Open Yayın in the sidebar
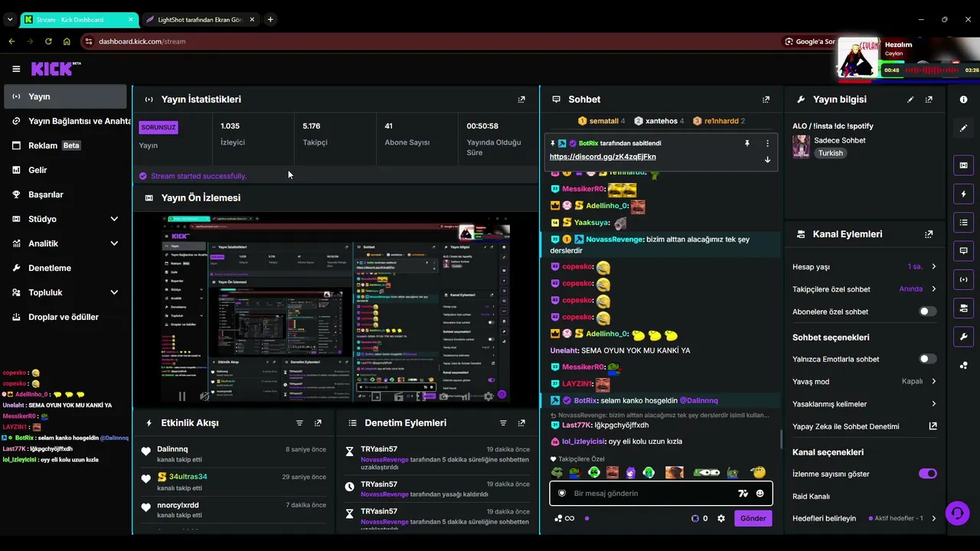980x551 pixels. point(65,96)
